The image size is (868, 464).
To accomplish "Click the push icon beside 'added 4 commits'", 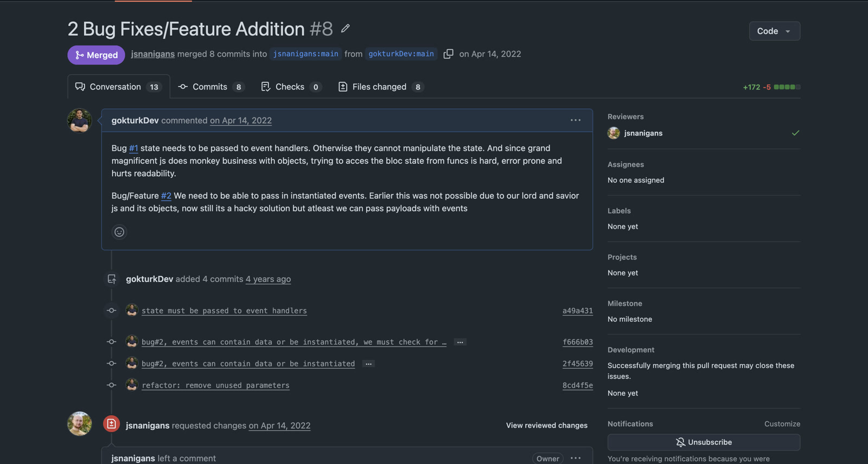I will [111, 279].
